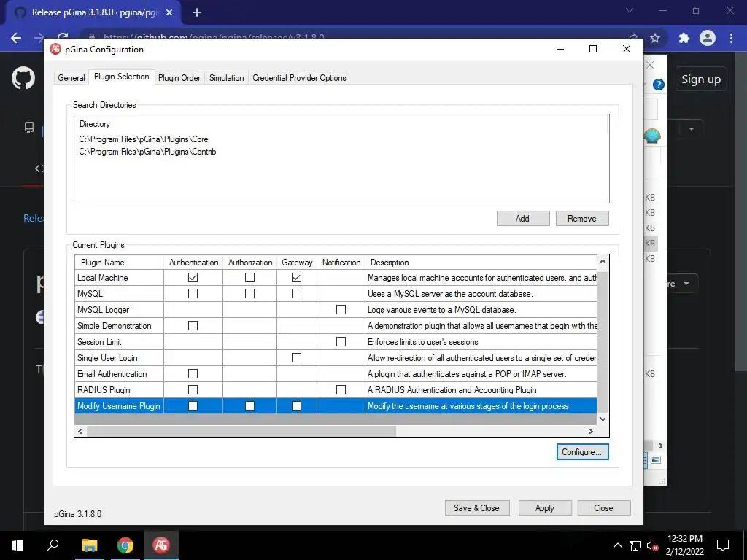Select the Plugin Selection tab

(x=122, y=77)
